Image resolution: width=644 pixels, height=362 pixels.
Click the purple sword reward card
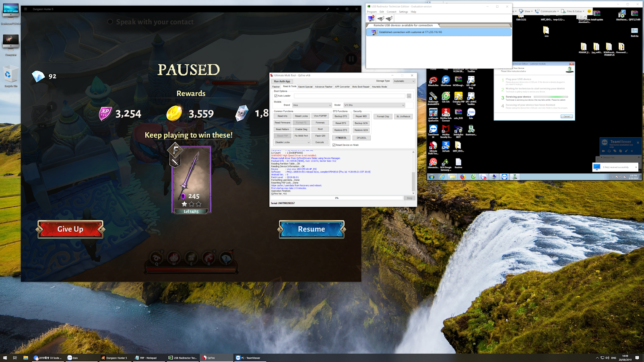[x=191, y=180]
